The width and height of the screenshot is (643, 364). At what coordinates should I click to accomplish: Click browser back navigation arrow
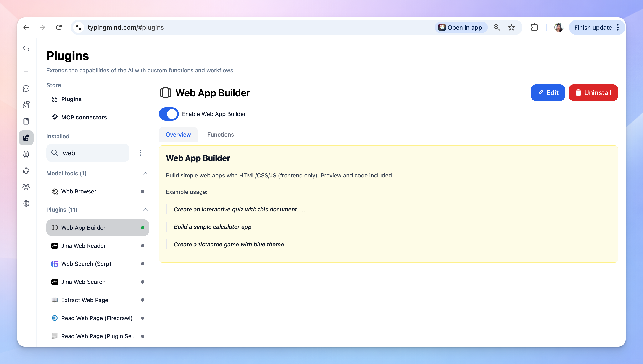tap(26, 27)
